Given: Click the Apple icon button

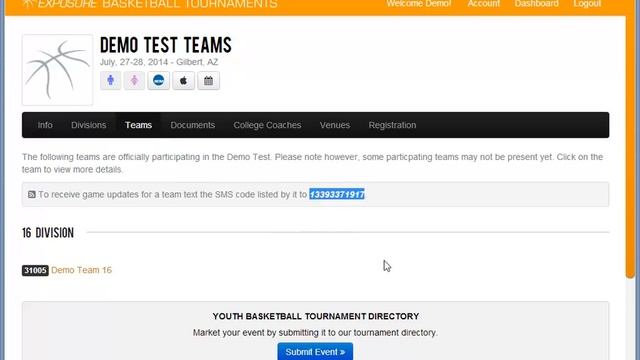Looking at the screenshot, I should [183, 80].
